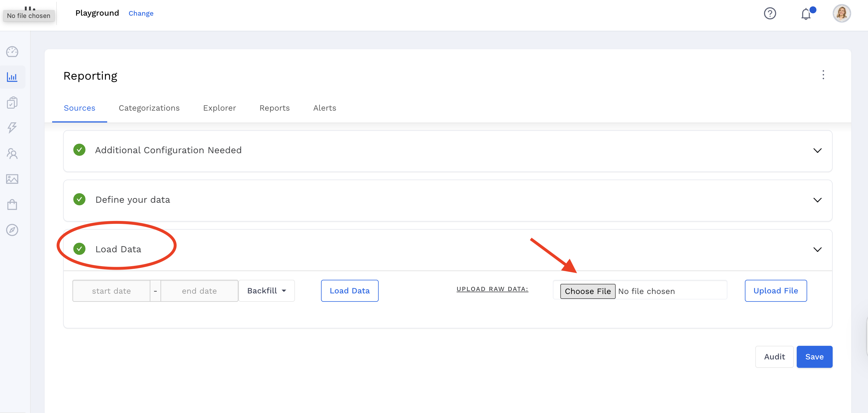The image size is (868, 413).
Task: Switch to the Explorer tab
Action: tap(219, 108)
